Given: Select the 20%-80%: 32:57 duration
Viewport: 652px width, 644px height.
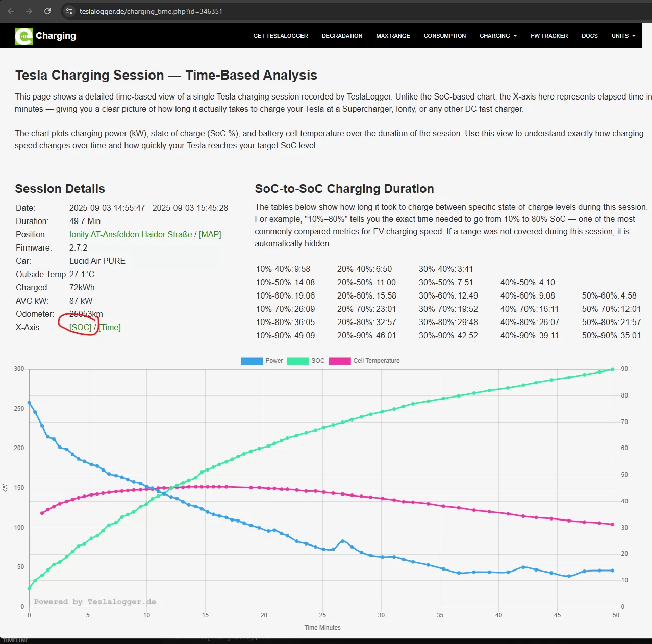Looking at the screenshot, I should click(367, 322).
